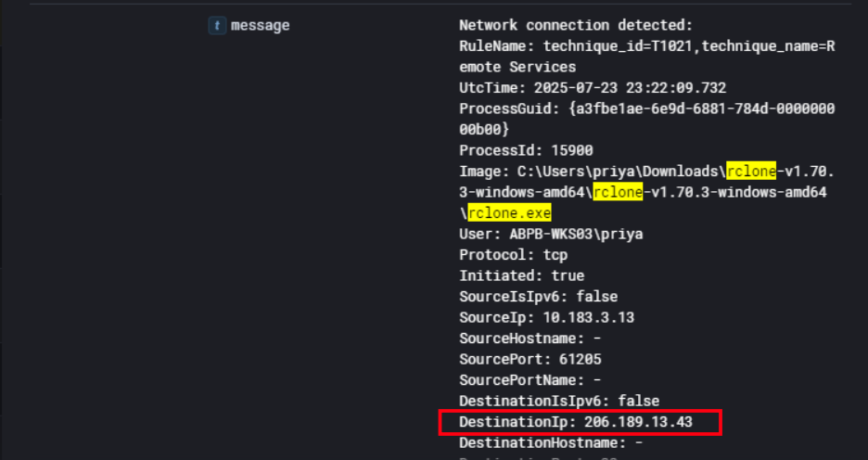The height and width of the screenshot is (460, 868).
Task: Click the DestinationIsIpv6: false line
Action: click(558, 401)
